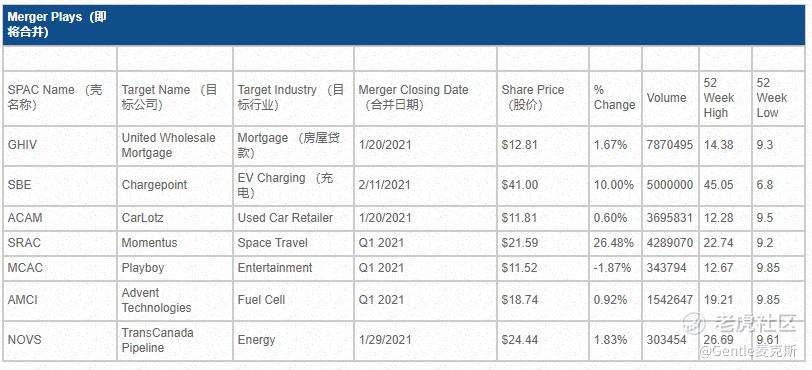Select the CarLotz target cell
Screen dimensions: 812x370
click(x=142, y=218)
